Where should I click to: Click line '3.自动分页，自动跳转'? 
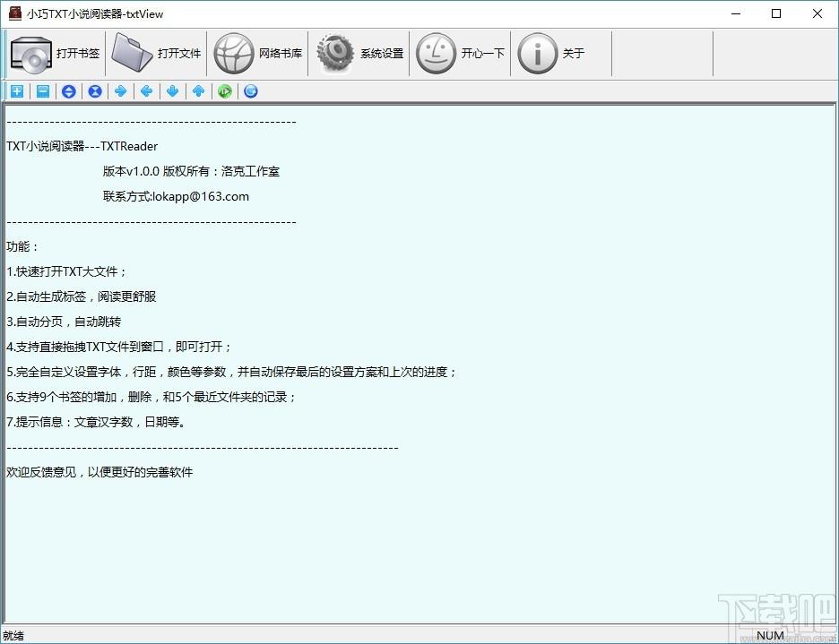[64, 322]
